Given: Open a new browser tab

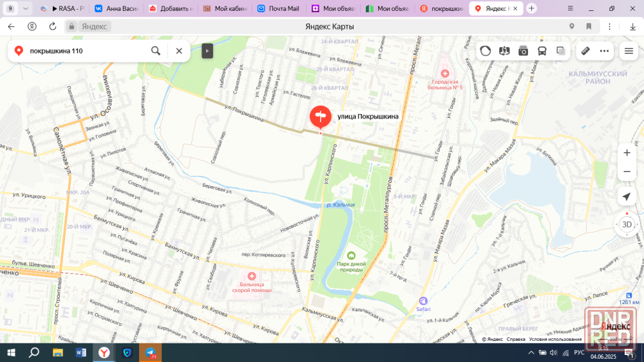Looking at the screenshot, I should tap(531, 8).
